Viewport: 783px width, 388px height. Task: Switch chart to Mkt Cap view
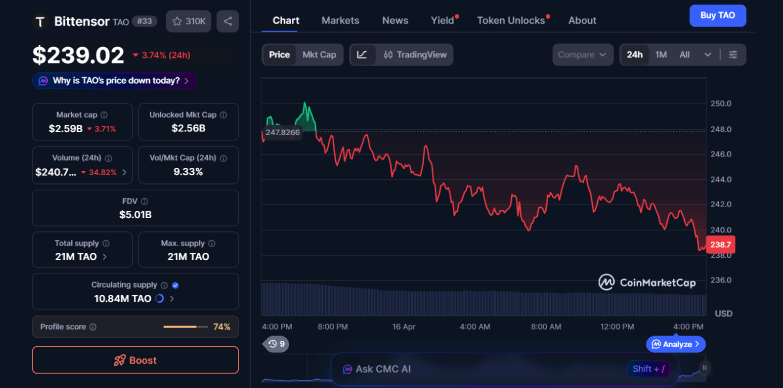[319, 55]
